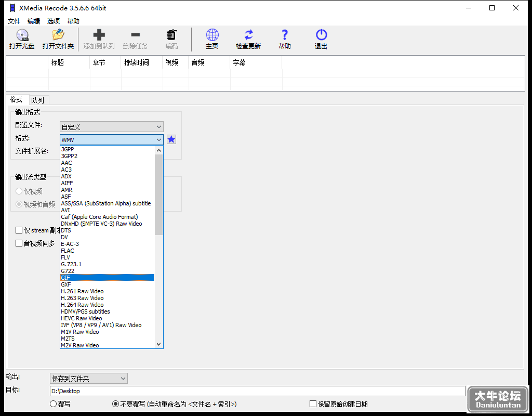Image resolution: width=532 pixels, height=416 pixels.
Task: Select the 覆写 radio button
Action: 54,404
